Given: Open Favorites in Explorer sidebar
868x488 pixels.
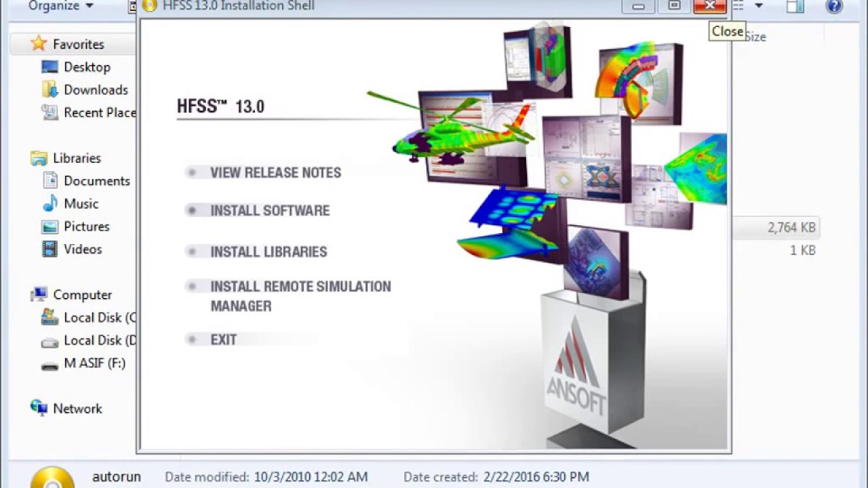Looking at the screenshot, I should pos(79,44).
